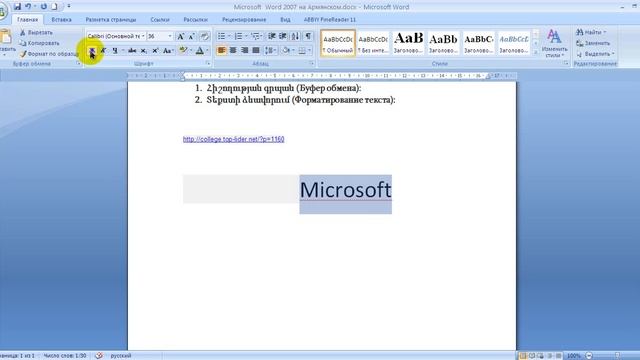Click Изменить стили button
The image size is (640, 360).
tap(554, 43)
